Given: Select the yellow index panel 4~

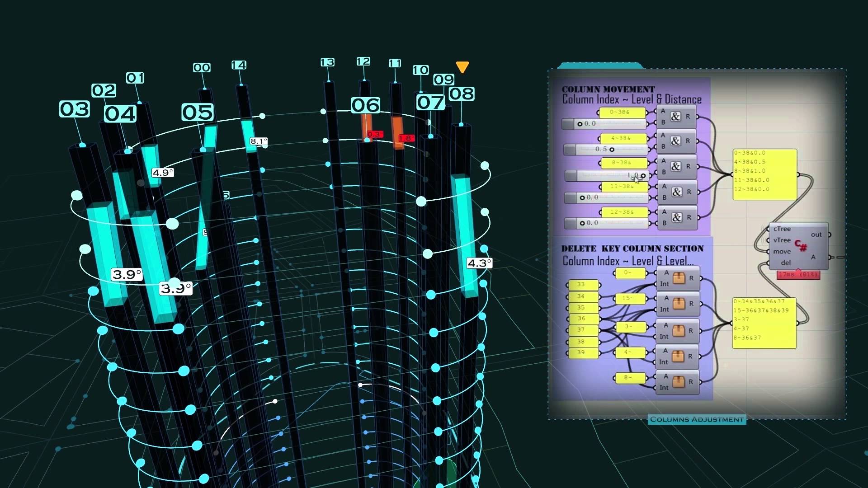Looking at the screenshot, I should coord(630,352).
